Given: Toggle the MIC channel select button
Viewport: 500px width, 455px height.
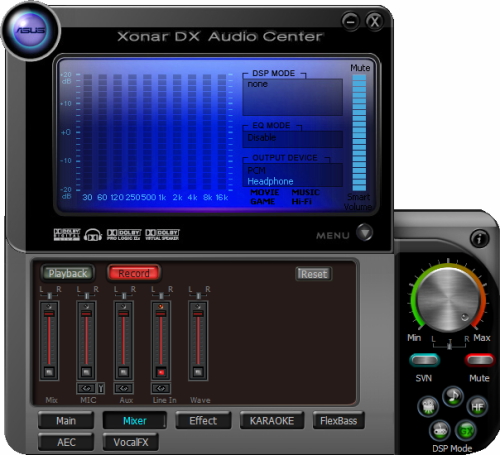Looking at the screenshot, I should (86, 371).
